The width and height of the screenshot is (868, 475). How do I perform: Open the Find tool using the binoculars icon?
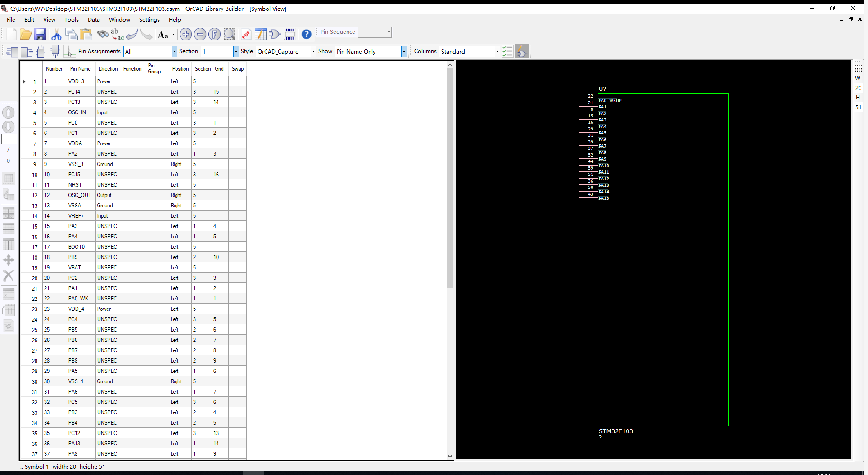coord(103,34)
